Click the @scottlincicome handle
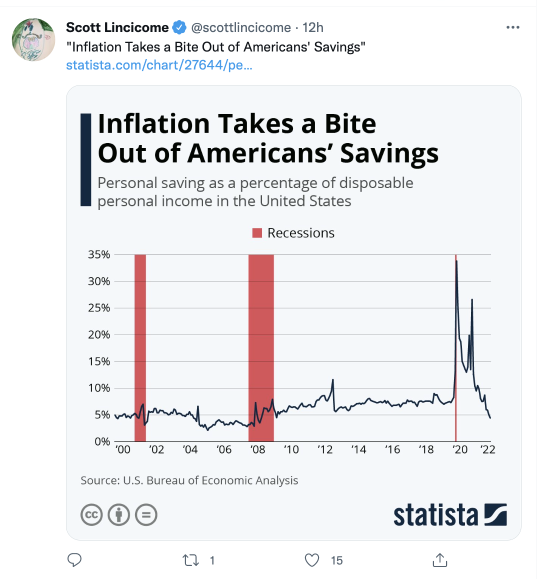Screen dimensions: 542x579 pyautogui.click(x=241, y=27)
